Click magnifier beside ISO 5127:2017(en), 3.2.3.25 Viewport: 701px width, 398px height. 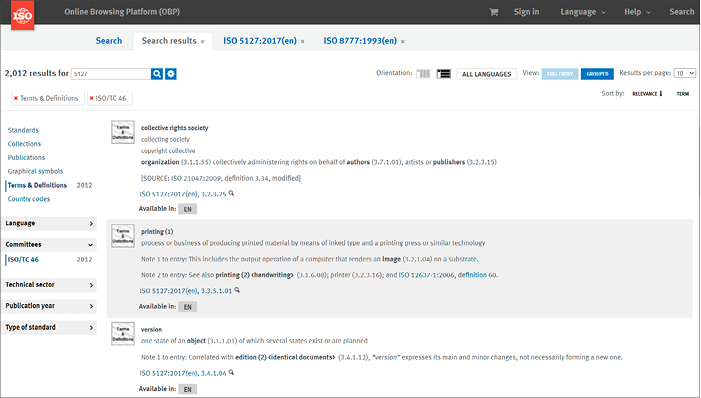232,193
